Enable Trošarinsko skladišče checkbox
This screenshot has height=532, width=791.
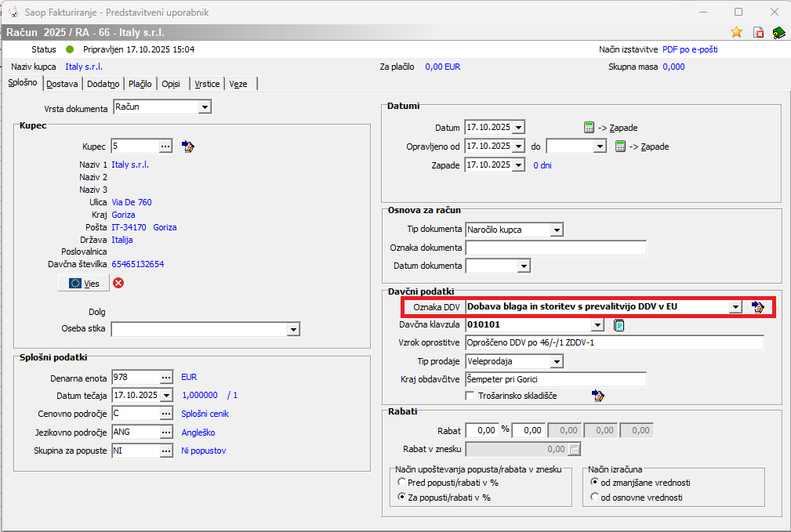coord(470,396)
